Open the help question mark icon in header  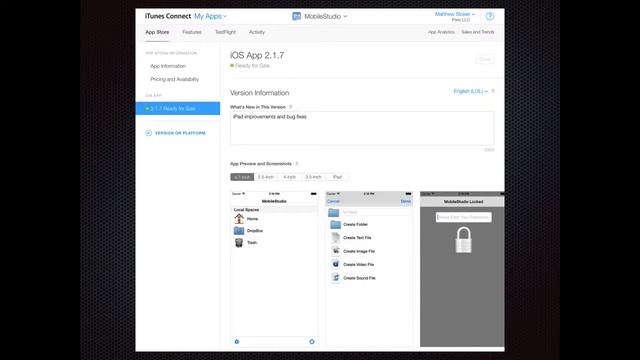click(490, 16)
